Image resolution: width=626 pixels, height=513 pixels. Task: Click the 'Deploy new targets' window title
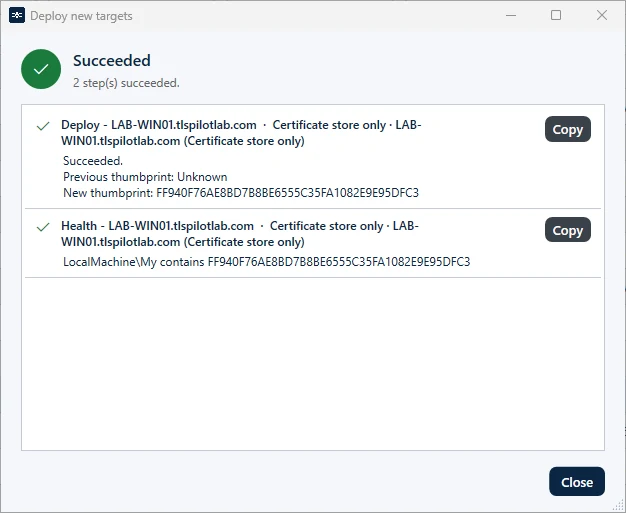click(81, 16)
